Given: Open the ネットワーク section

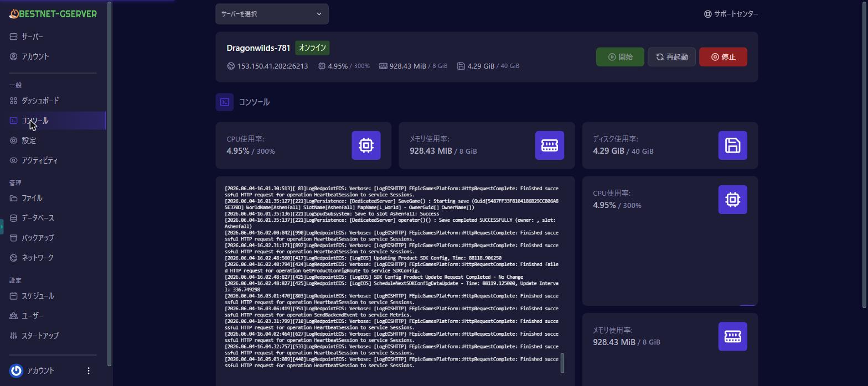Looking at the screenshot, I should (x=53, y=258).
